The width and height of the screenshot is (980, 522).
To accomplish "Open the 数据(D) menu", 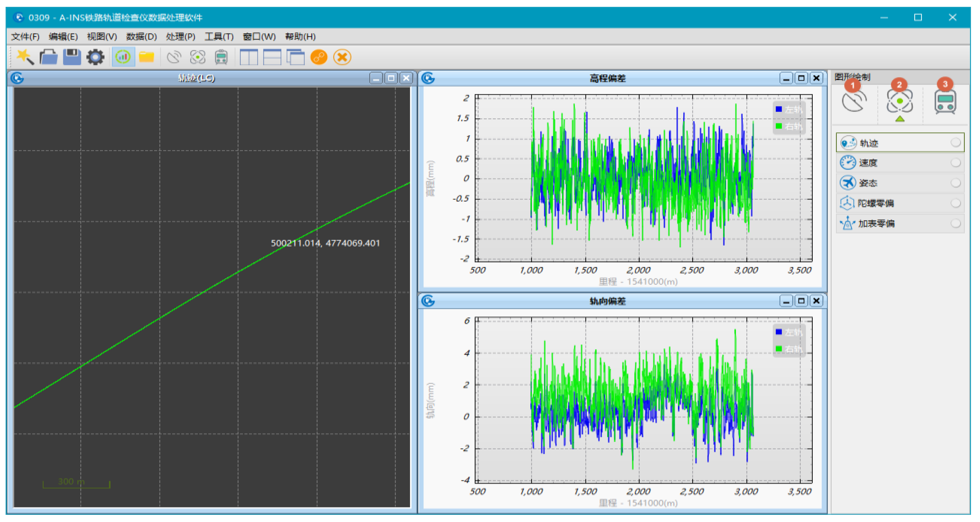I will click(x=141, y=36).
